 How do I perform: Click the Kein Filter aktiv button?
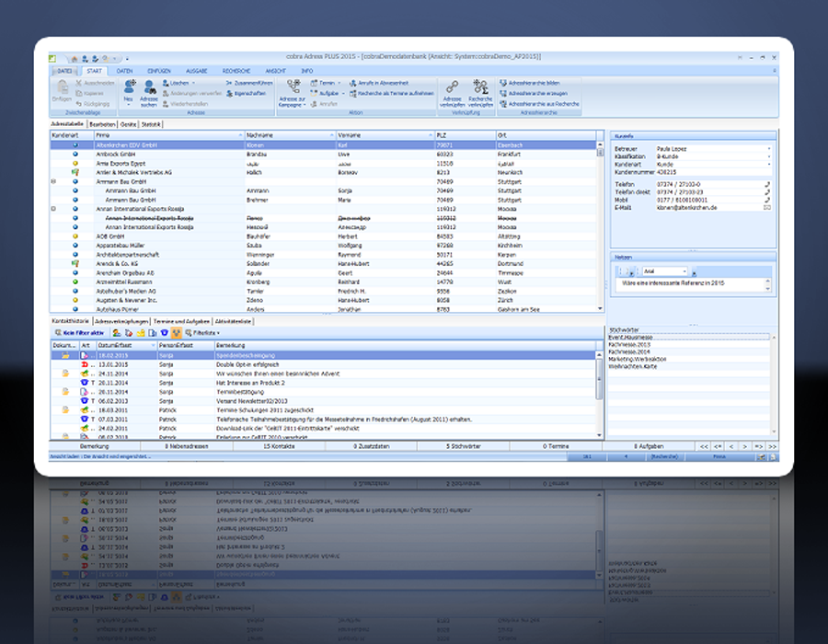[x=80, y=331]
